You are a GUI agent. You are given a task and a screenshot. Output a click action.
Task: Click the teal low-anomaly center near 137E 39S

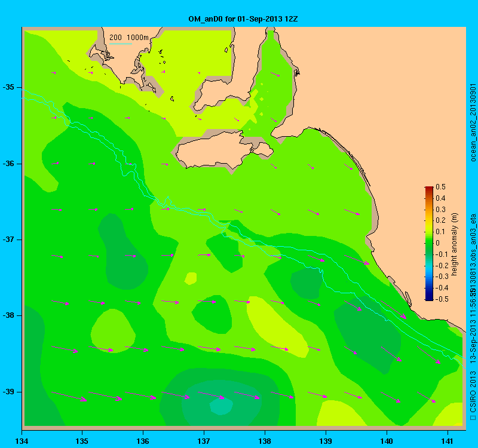click(x=222, y=406)
